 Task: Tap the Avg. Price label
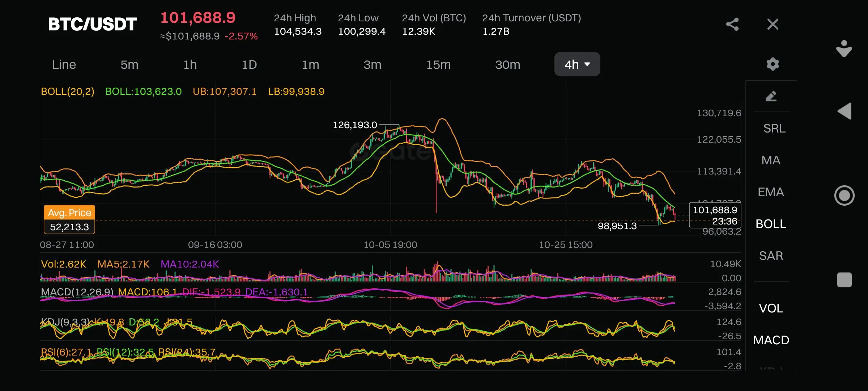click(69, 213)
